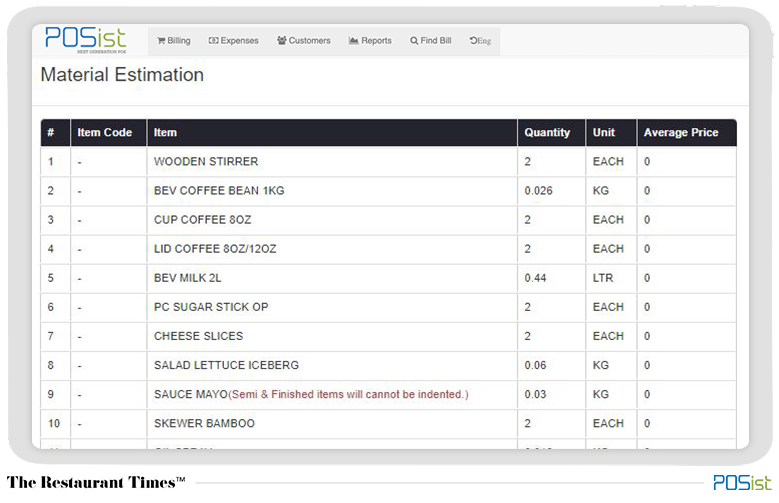This screenshot has height=503, width=779.
Task: Click average price 0 in SAUCE MAYO row
Action: [647, 394]
